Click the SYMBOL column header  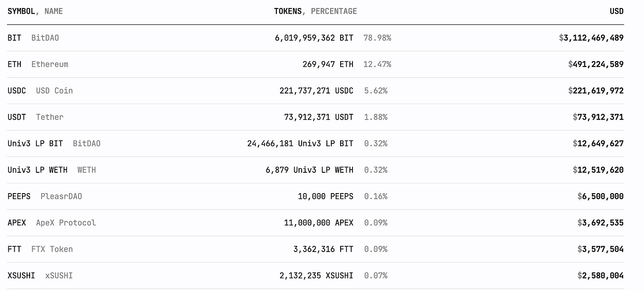pos(21,11)
